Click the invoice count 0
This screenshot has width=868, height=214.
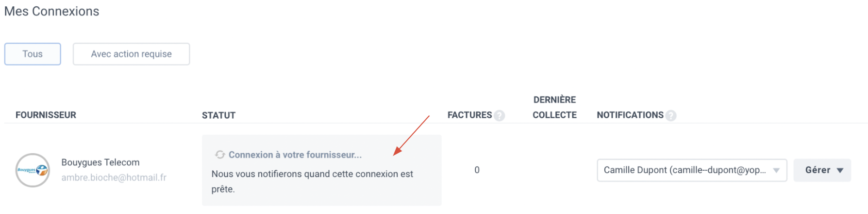click(x=477, y=170)
